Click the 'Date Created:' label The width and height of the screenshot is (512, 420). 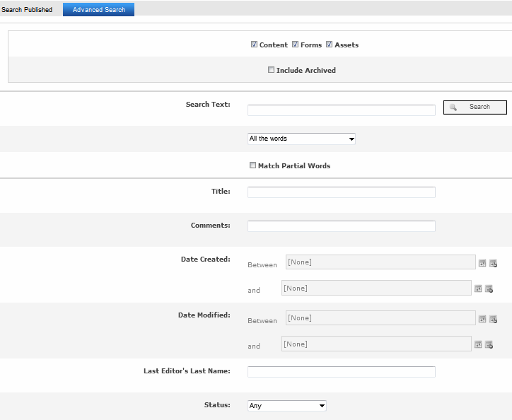[x=205, y=259]
